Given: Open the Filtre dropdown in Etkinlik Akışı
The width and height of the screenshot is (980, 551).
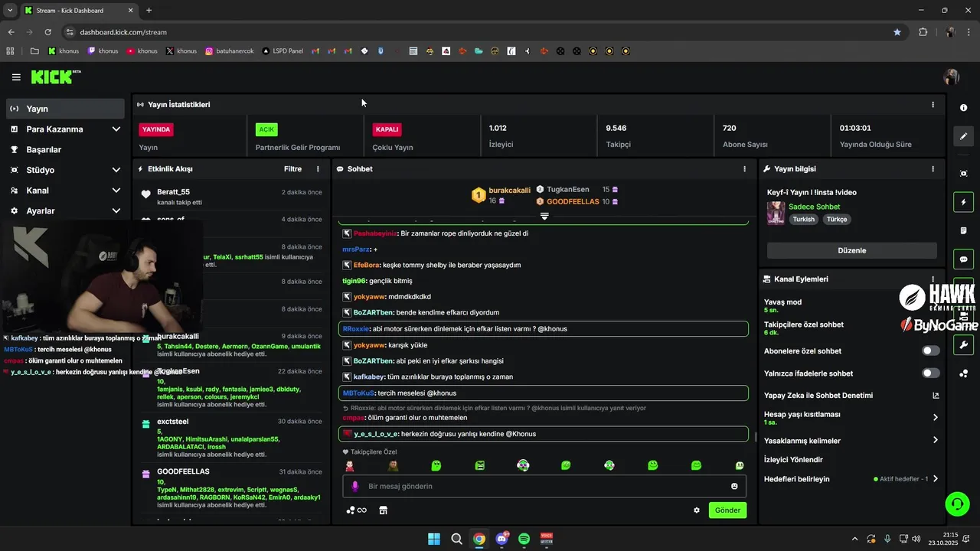Looking at the screenshot, I should click(292, 169).
